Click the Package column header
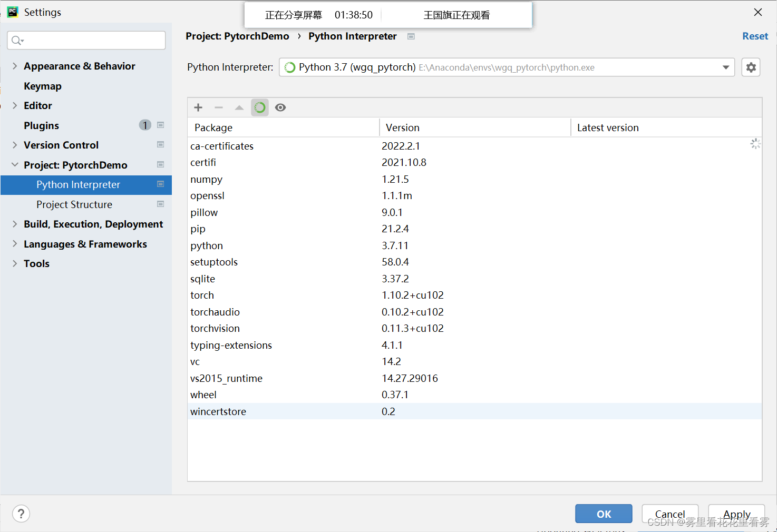 [x=284, y=127]
